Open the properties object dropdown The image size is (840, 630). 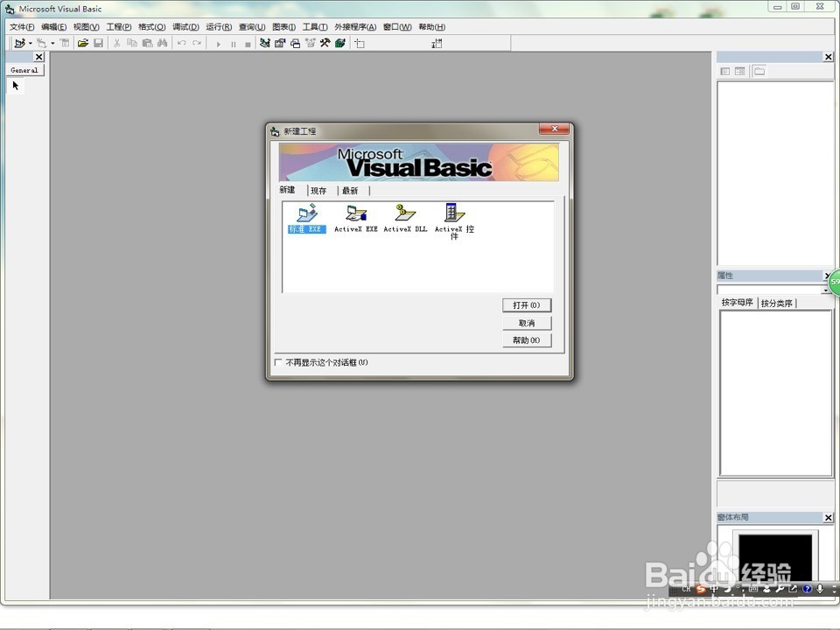click(825, 290)
